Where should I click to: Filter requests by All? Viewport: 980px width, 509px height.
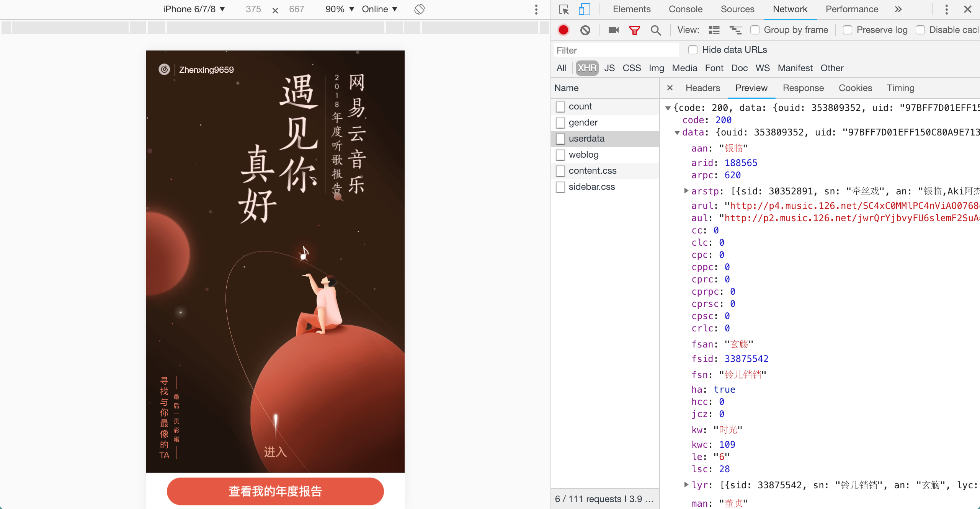(561, 68)
